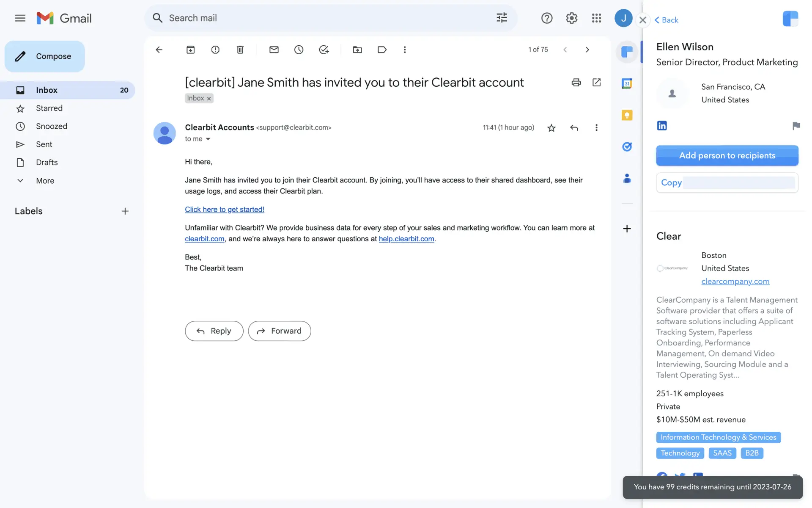812x508 pixels.
Task: Expand the More section in left sidebar
Action: click(45, 181)
